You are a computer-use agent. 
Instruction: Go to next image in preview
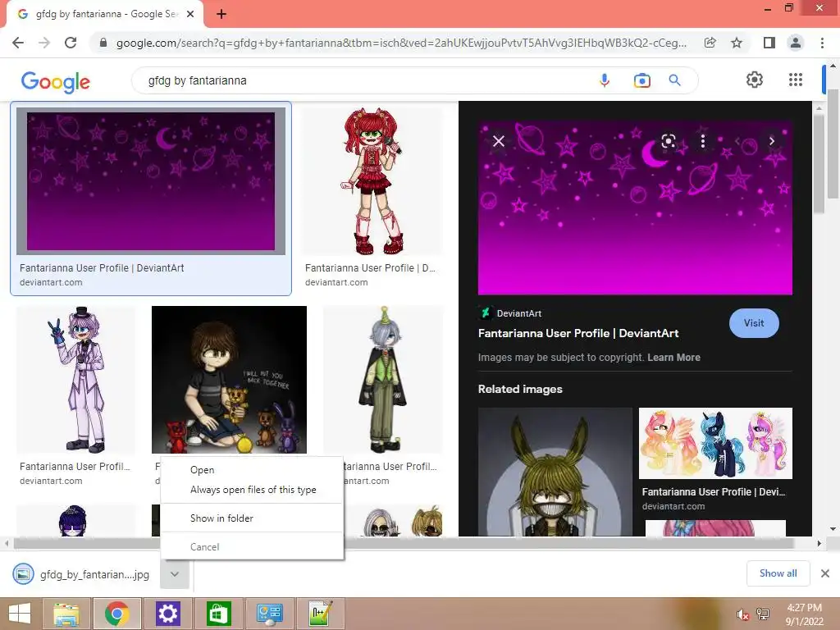(x=771, y=141)
